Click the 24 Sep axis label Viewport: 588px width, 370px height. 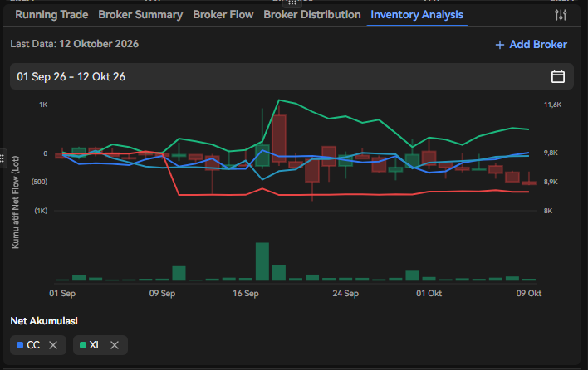[345, 293]
